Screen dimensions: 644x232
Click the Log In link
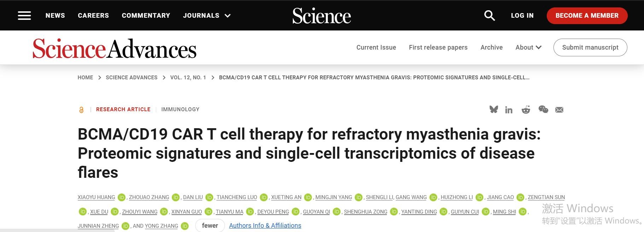click(522, 16)
